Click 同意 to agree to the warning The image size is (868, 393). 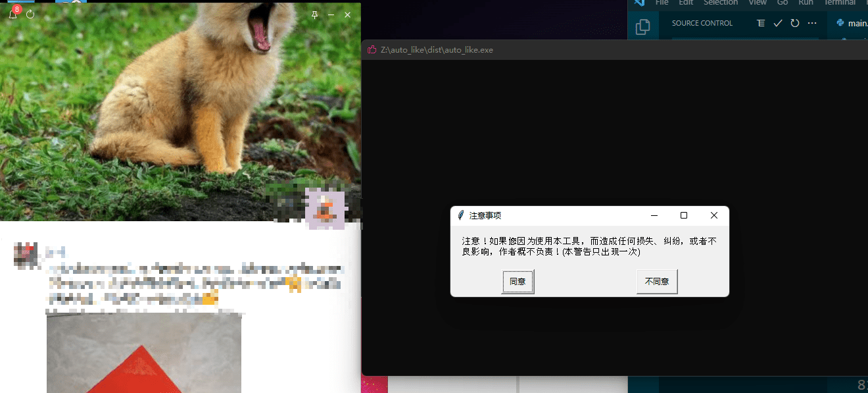518,282
